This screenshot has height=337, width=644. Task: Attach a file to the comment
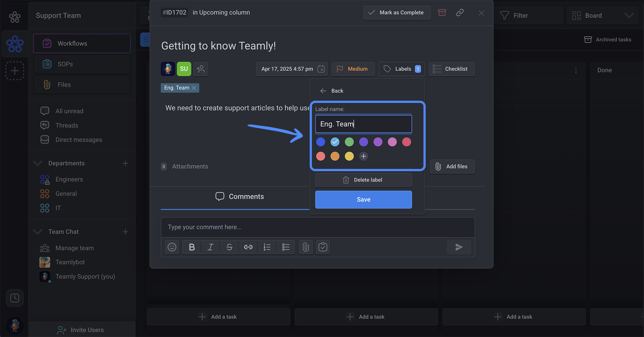[x=306, y=247]
